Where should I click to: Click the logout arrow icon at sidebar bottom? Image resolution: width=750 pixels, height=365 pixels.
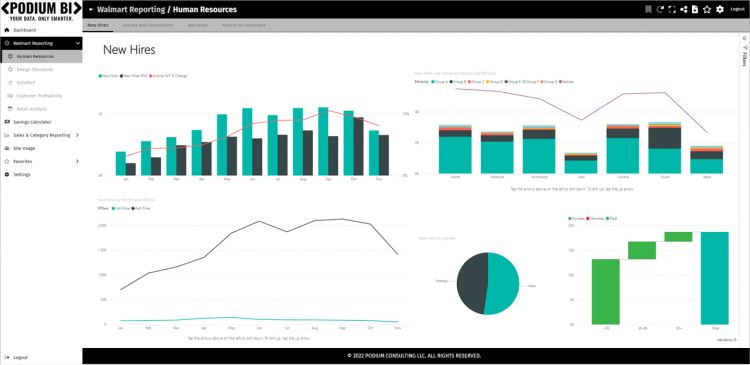[6, 357]
